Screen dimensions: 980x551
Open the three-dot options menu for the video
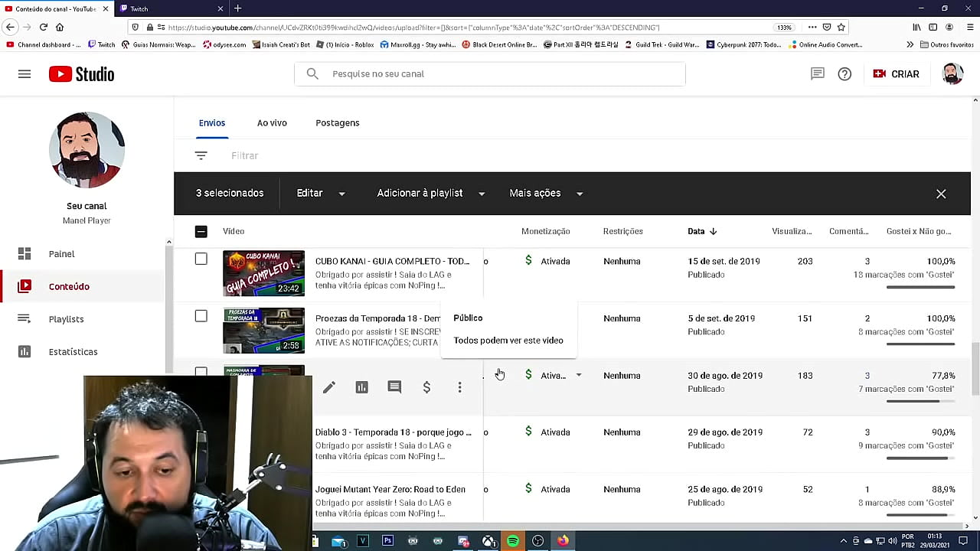pos(459,387)
